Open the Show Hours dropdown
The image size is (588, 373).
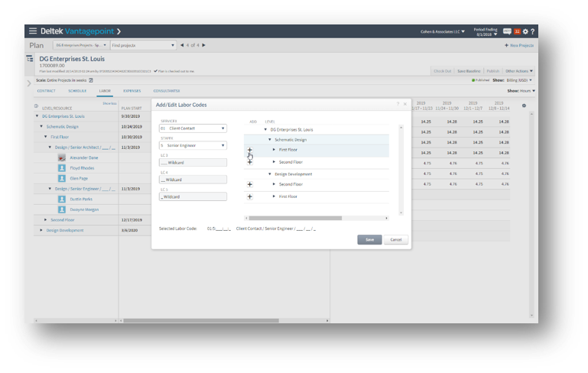point(527,91)
